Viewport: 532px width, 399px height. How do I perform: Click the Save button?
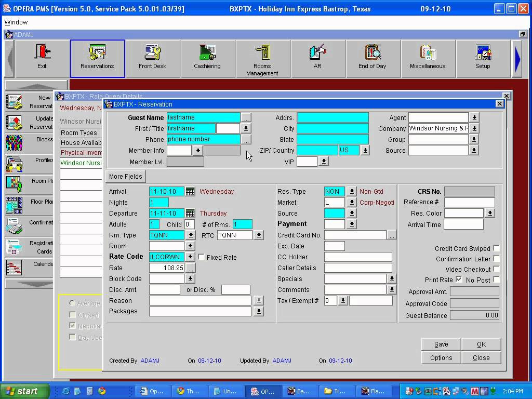441,344
